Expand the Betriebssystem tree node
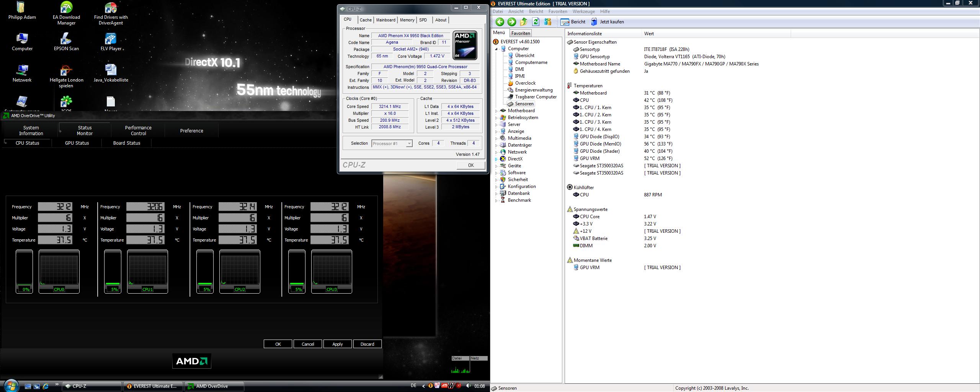 tap(496, 118)
